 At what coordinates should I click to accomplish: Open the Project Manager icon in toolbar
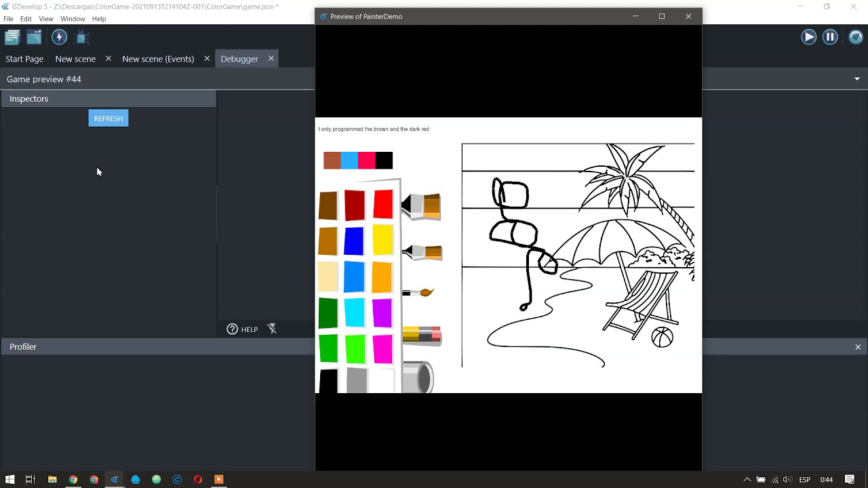(x=12, y=37)
